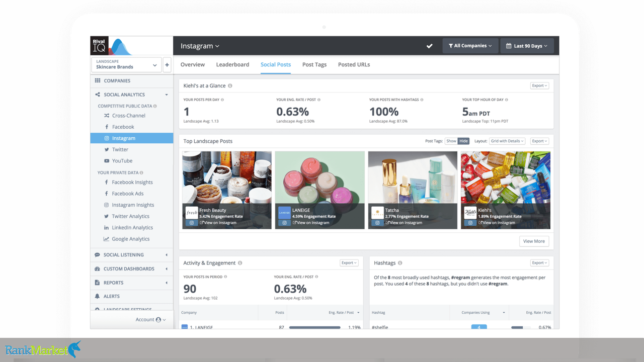Open Export dropdown in Kiehl's at a Glance
The height and width of the screenshot is (362, 644).
tap(539, 85)
